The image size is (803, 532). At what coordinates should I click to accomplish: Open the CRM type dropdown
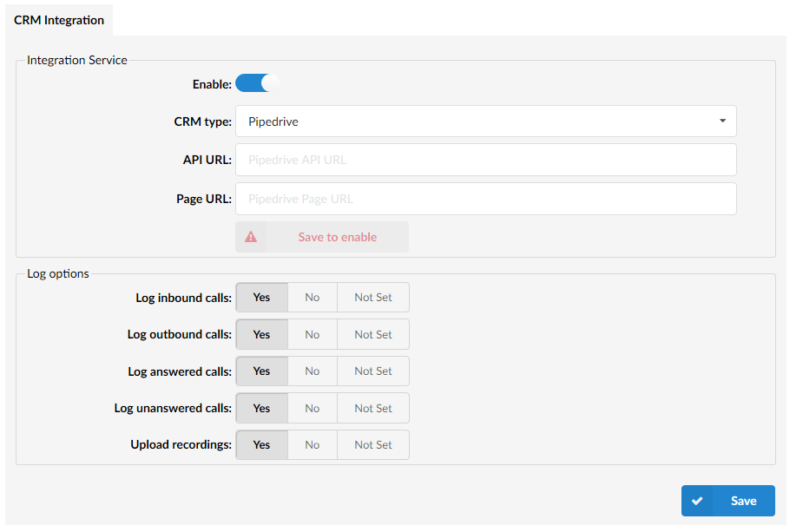[x=485, y=122]
